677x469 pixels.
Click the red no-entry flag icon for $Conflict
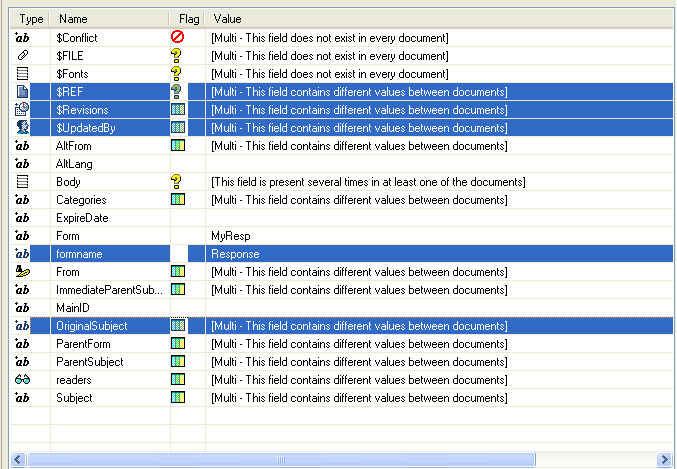pyautogui.click(x=177, y=38)
